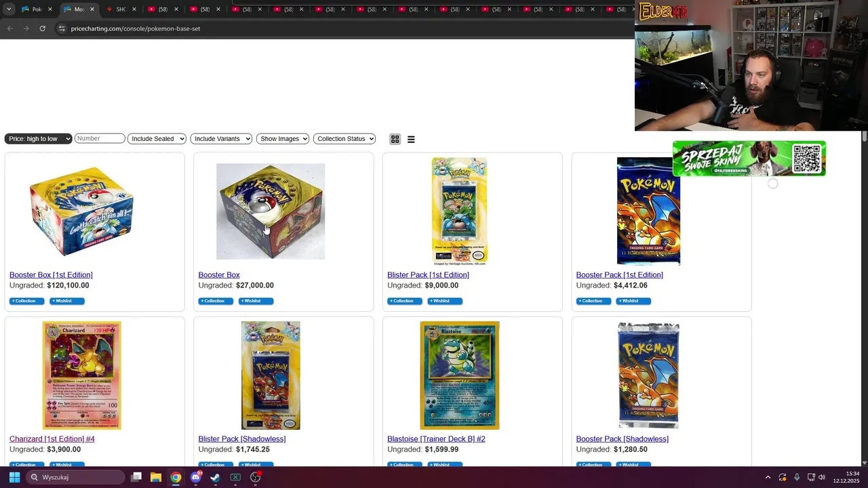Focus the Number filter input field
This screenshot has height=488, width=868.
tap(100, 138)
